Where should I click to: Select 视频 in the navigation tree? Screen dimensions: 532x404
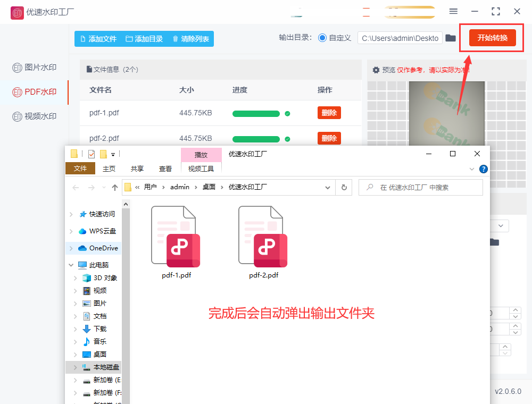pyautogui.click(x=95, y=290)
